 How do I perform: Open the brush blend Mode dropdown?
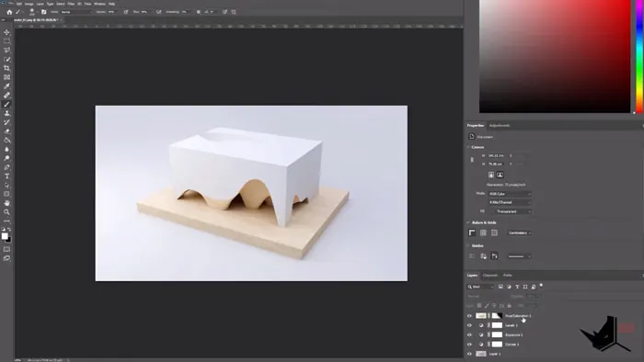[76, 12]
